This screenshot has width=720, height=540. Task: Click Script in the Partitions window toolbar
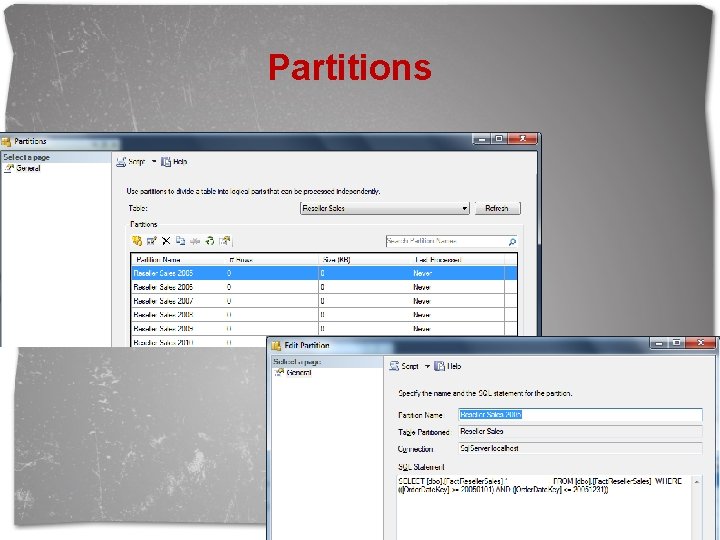131,162
